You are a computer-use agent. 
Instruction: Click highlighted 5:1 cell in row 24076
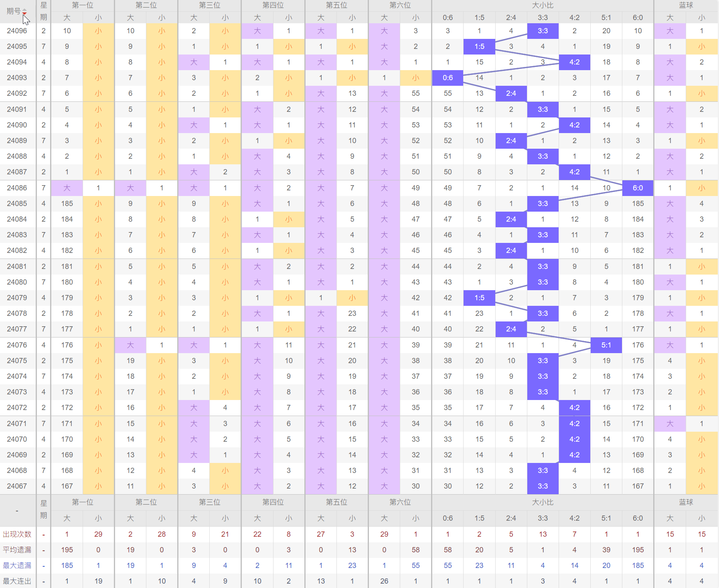coord(606,345)
